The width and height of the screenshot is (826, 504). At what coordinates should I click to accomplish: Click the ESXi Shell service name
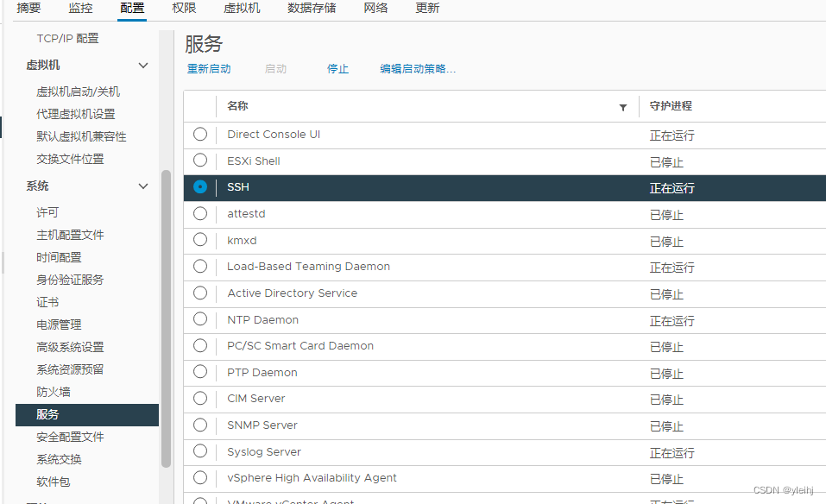coord(254,161)
